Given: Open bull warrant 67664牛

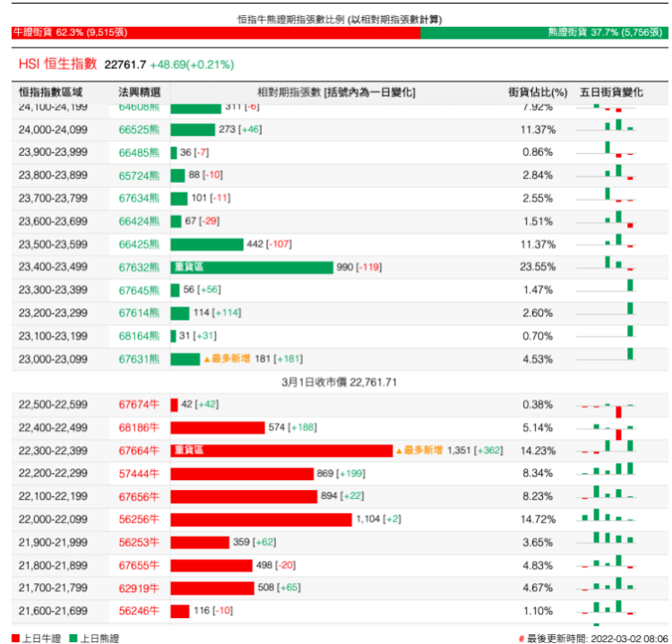Looking at the screenshot, I should (x=139, y=451).
